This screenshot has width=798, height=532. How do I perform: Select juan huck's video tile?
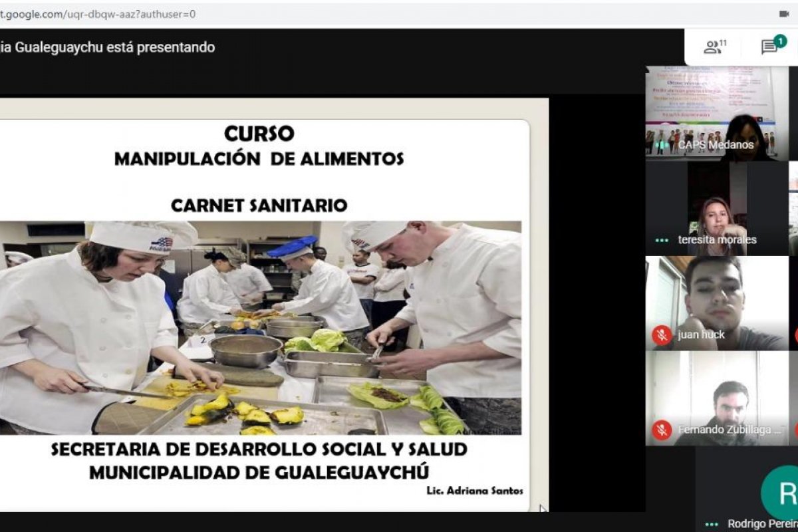[716, 303]
